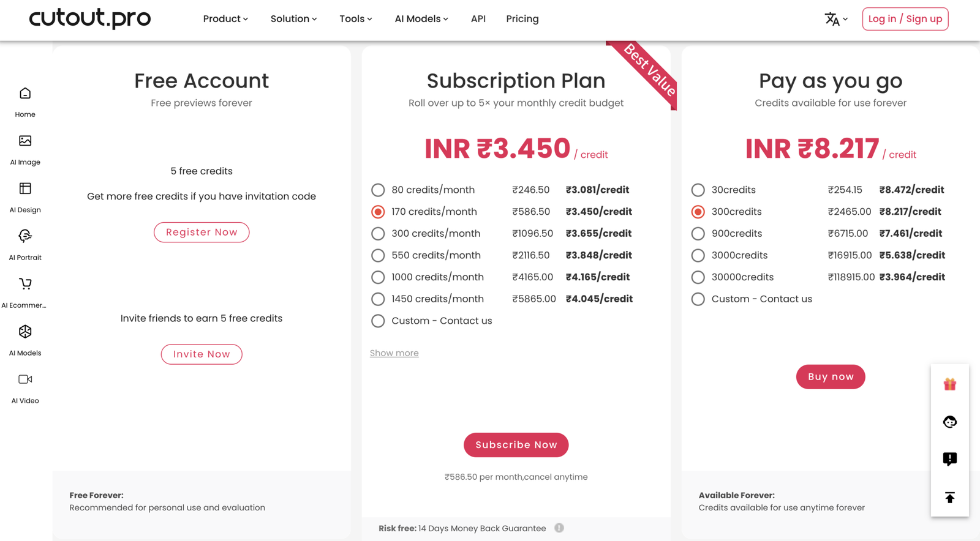The width and height of the screenshot is (980, 541).
Task: Select the 900credits pay-as-you-go option
Action: [698, 234]
